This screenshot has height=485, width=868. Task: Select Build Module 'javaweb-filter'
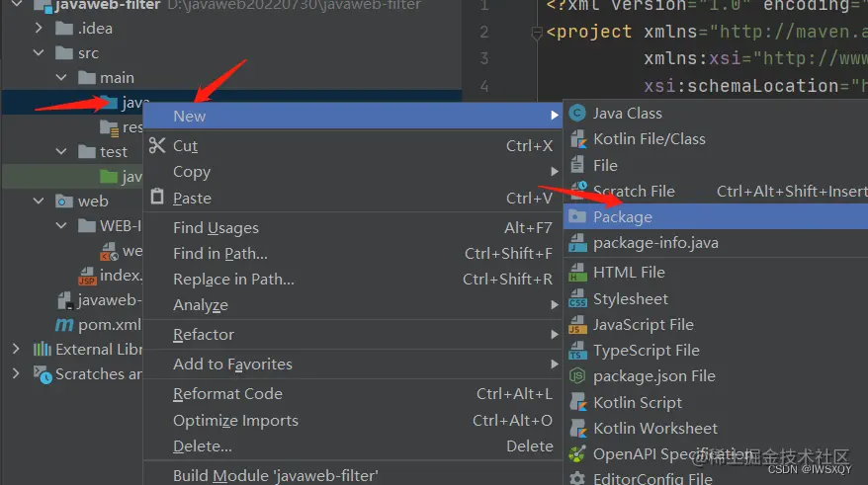(x=353, y=475)
